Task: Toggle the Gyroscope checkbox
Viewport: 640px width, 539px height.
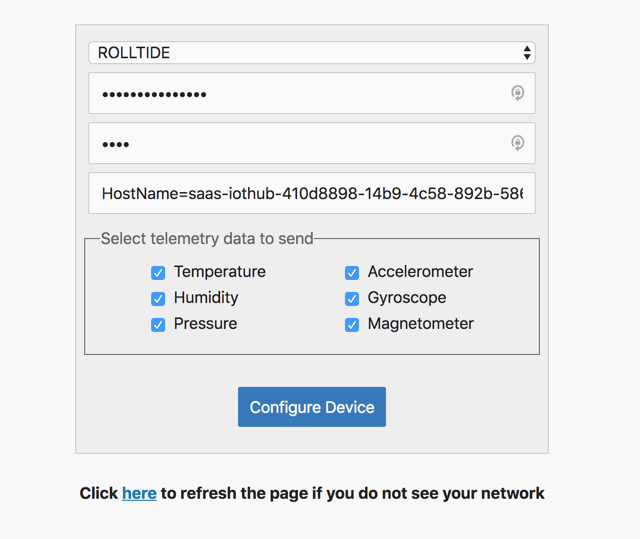Action: (x=352, y=299)
